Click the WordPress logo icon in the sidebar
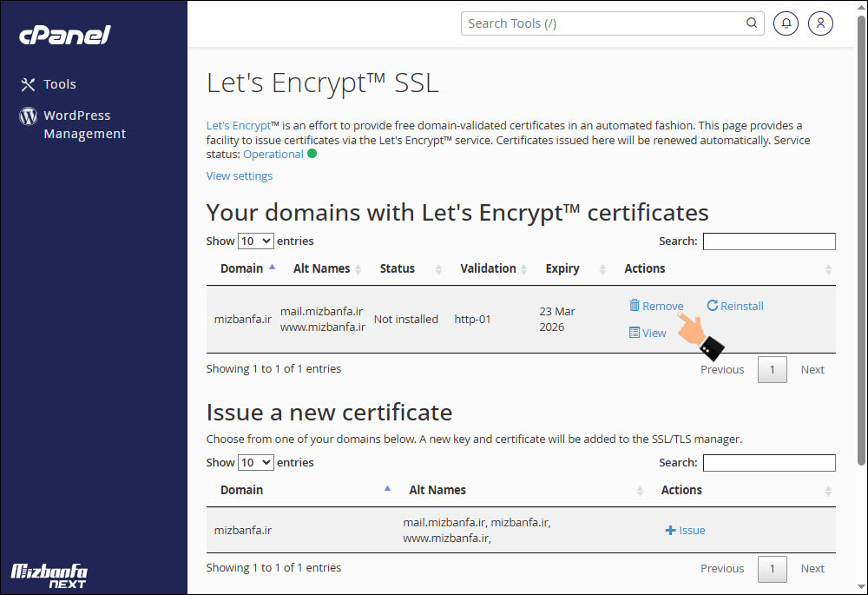This screenshot has width=868, height=595. 27,116
